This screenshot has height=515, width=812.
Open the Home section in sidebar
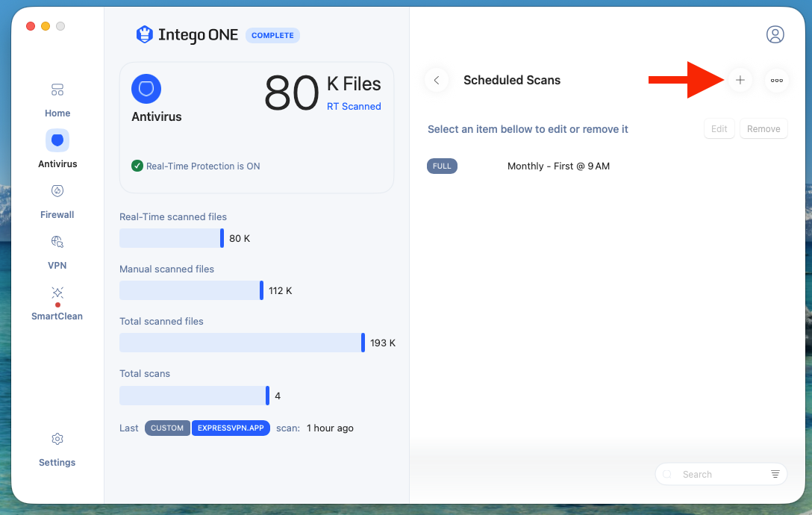point(57,100)
